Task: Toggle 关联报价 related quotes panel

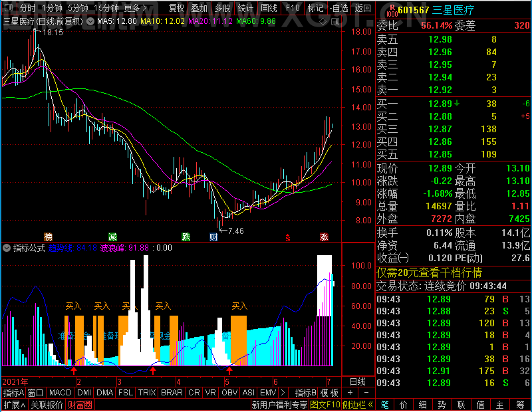Action: [47, 405]
